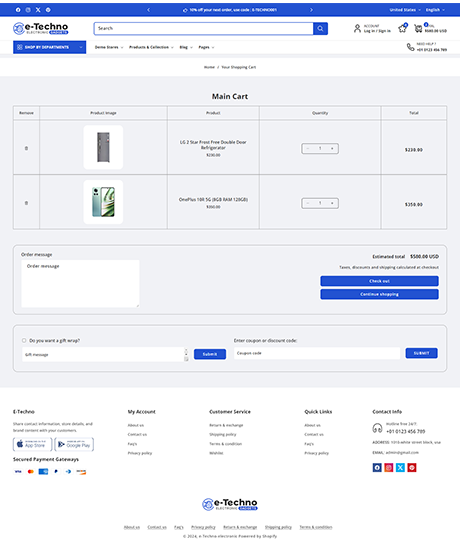Remove LG refrigerator with trash icon
Screen dimensions: 460x550
26,148
